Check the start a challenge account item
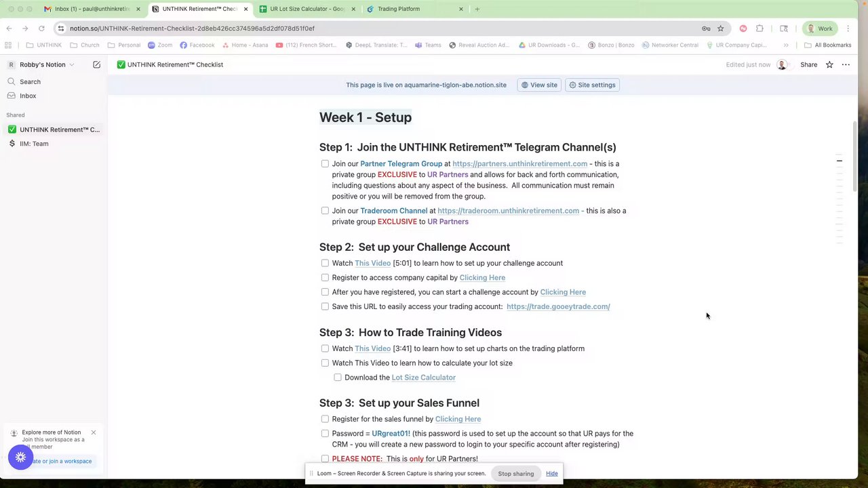 [325, 292]
